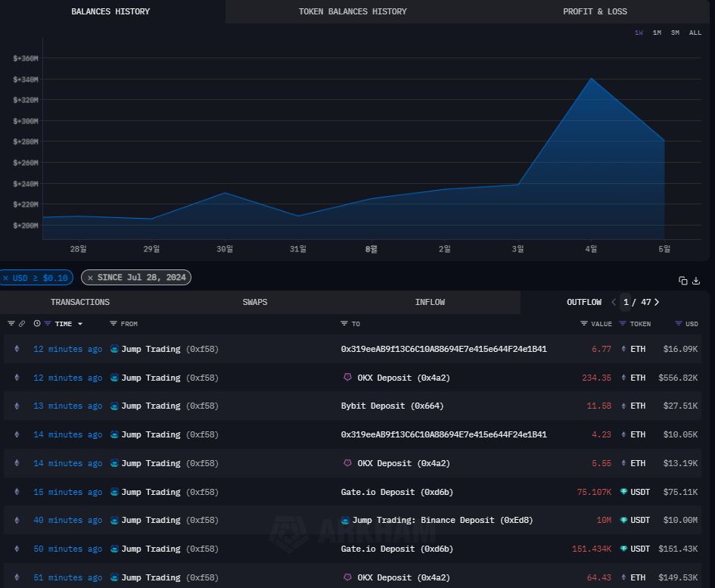Open the 15 minutes ago transaction link

point(67,492)
